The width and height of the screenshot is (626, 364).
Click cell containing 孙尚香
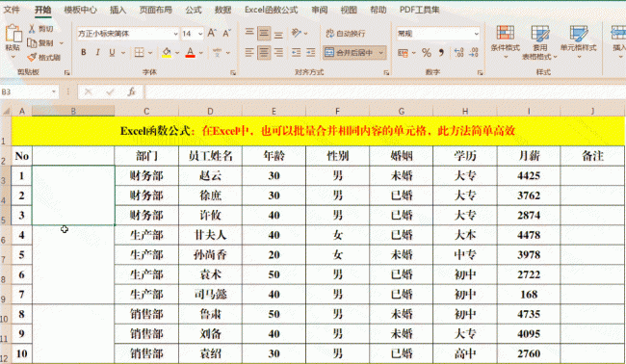pyautogui.click(x=210, y=254)
